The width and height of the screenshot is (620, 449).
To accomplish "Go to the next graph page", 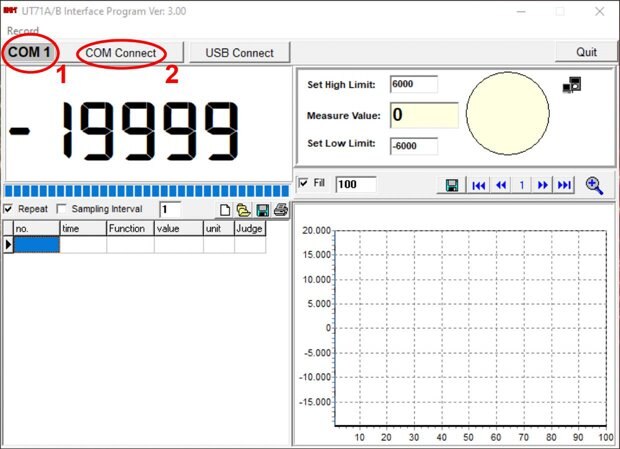I will pyautogui.click(x=543, y=185).
